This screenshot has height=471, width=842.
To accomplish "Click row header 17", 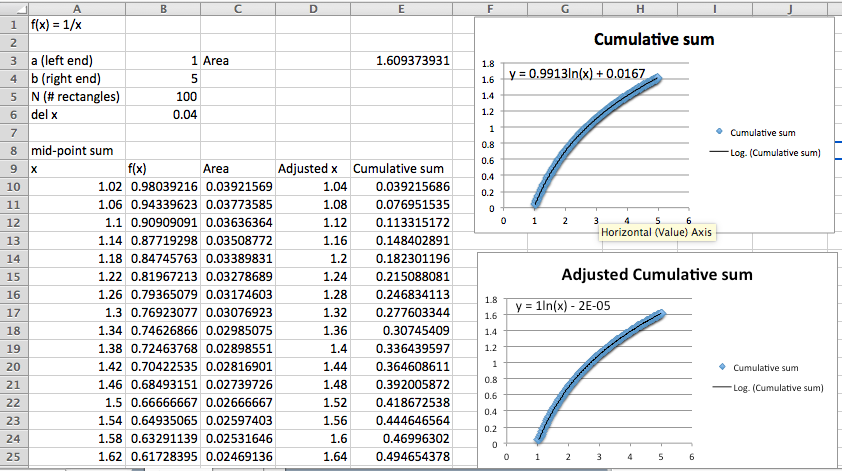I will point(13,312).
